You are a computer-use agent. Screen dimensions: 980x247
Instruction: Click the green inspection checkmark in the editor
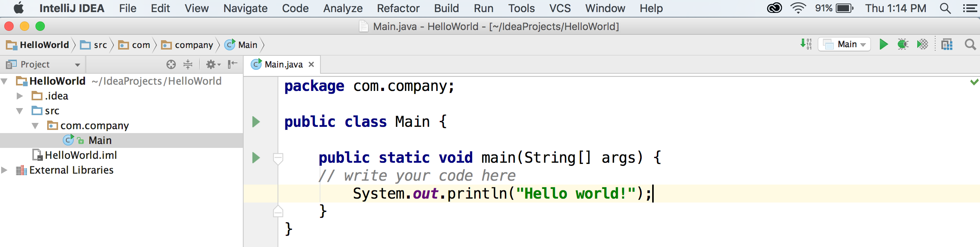(974, 82)
